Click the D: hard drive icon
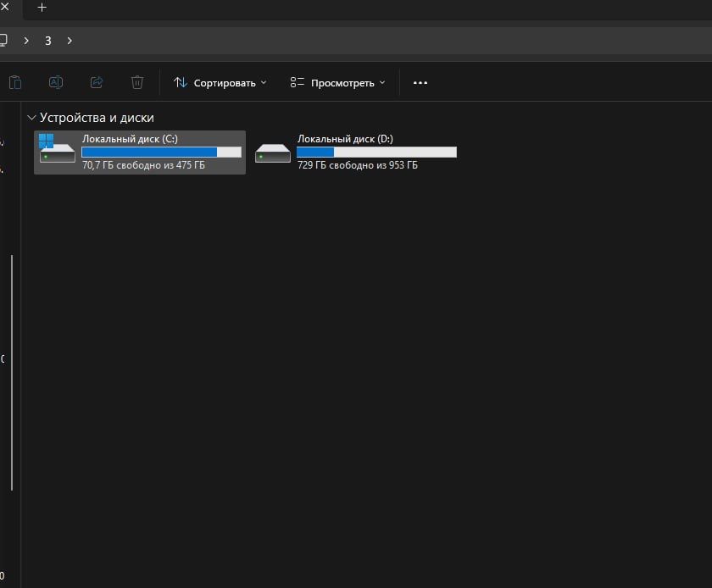Screen dimensions: 712x588 click(272, 153)
